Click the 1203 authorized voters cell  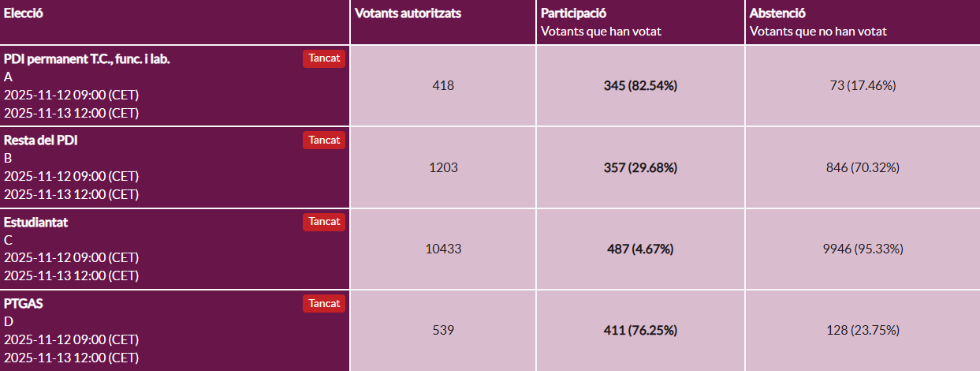point(443,167)
